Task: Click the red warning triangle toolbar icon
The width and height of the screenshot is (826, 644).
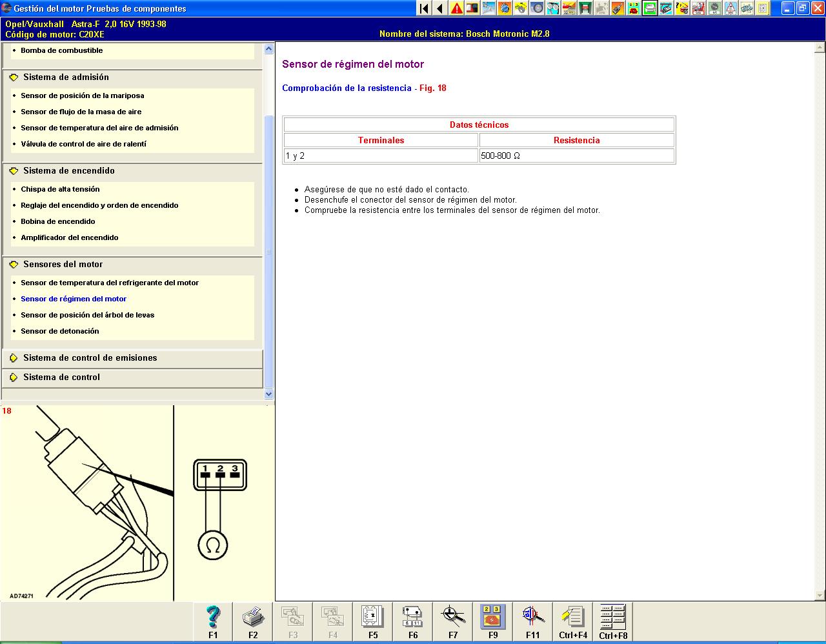Action: (457, 8)
